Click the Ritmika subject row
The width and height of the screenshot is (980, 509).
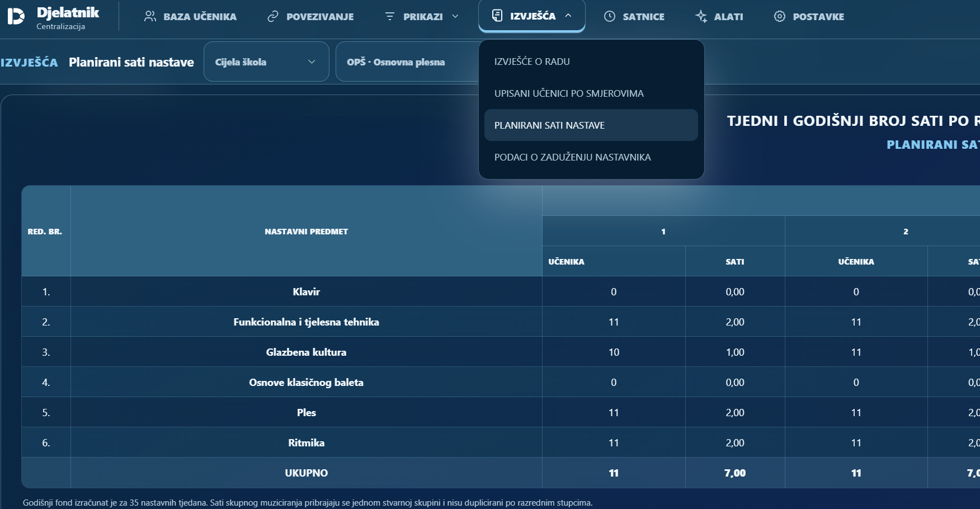(x=307, y=442)
